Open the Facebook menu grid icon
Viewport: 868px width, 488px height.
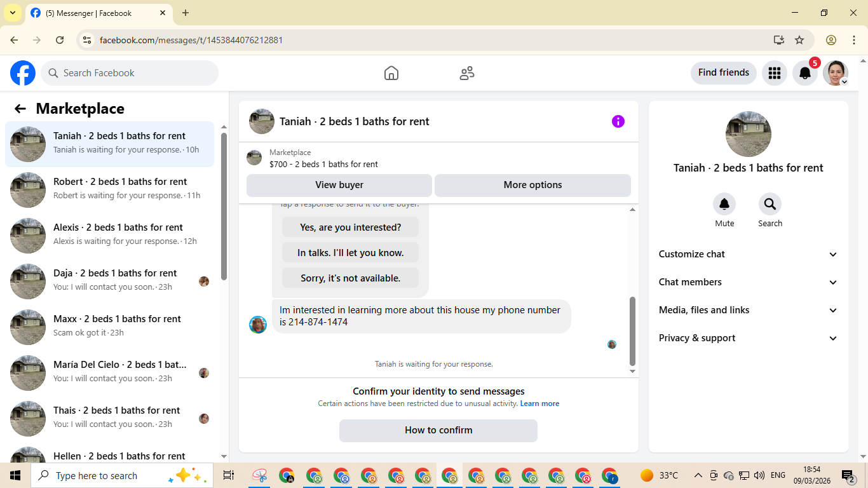point(774,73)
